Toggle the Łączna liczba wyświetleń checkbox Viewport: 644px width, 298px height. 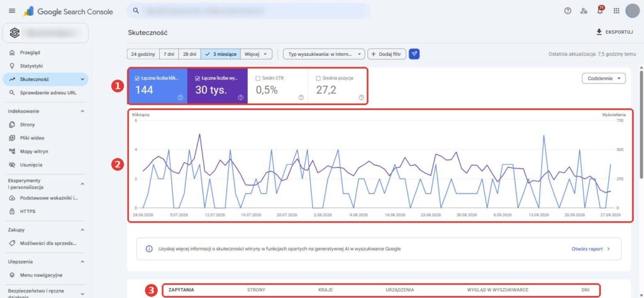tap(197, 79)
